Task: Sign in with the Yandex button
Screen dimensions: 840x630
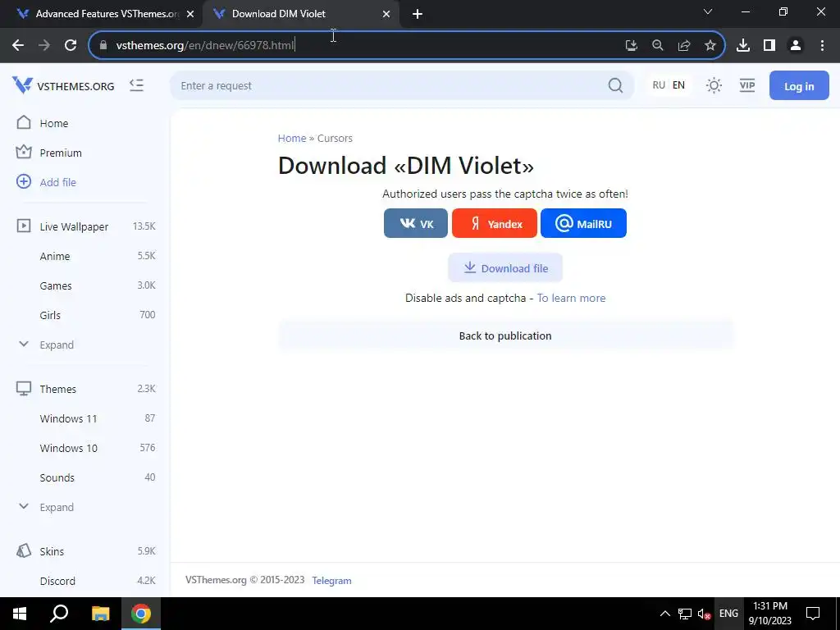Action: [x=495, y=223]
